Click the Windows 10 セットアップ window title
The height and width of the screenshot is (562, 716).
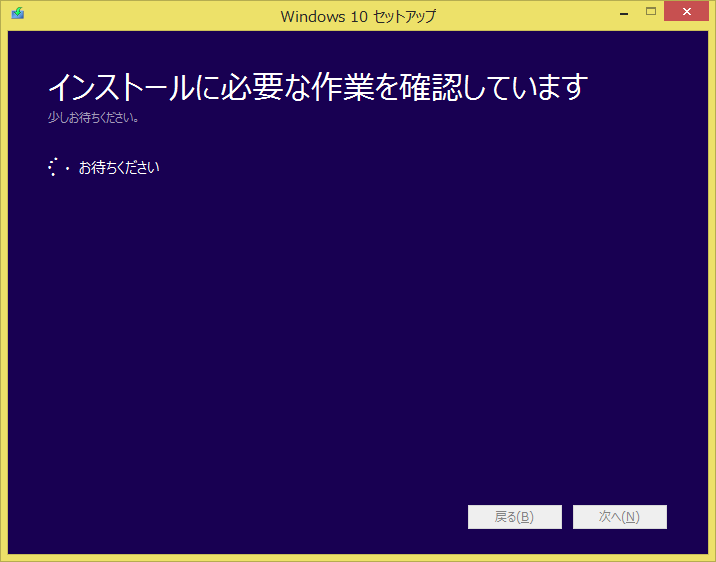point(358,16)
